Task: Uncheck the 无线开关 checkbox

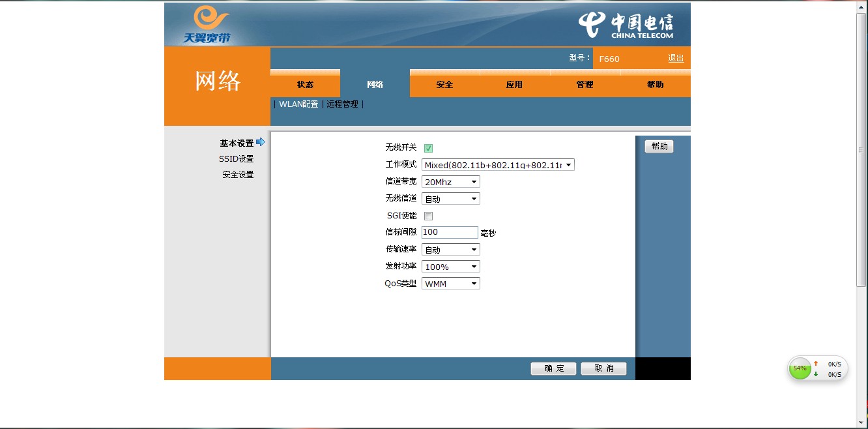Action: pos(429,148)
